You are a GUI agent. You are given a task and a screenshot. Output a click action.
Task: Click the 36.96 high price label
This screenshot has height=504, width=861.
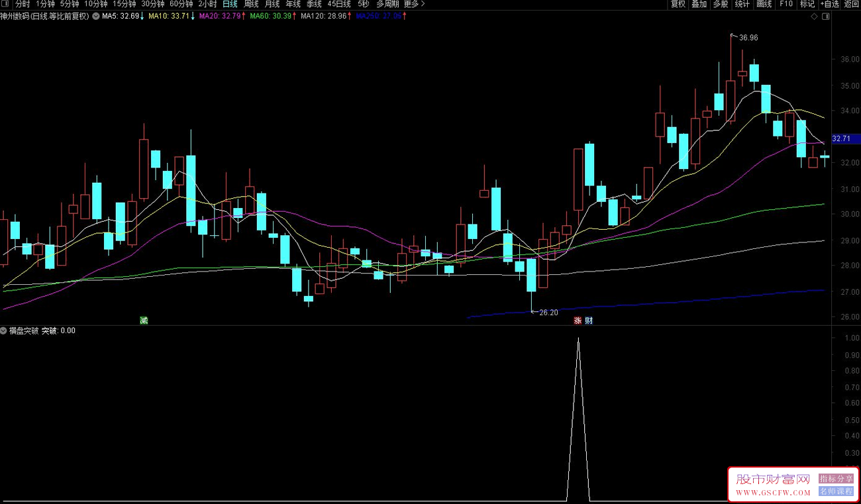pos(748,38)
